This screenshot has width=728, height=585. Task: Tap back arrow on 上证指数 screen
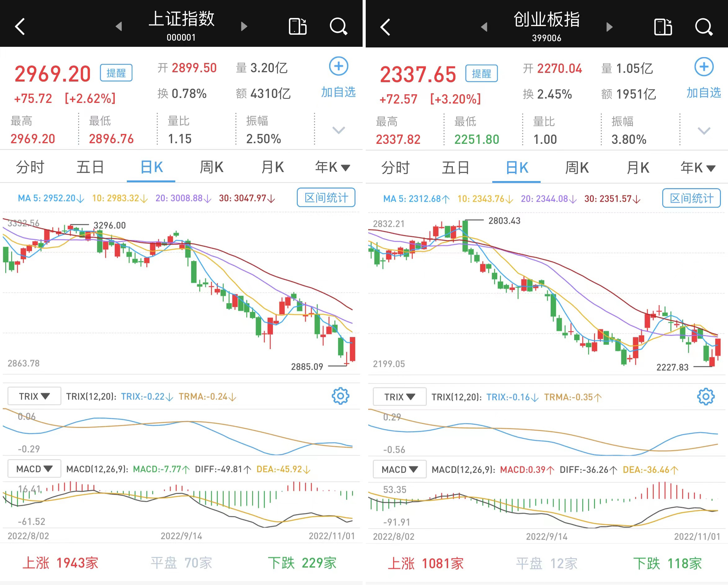20,26
